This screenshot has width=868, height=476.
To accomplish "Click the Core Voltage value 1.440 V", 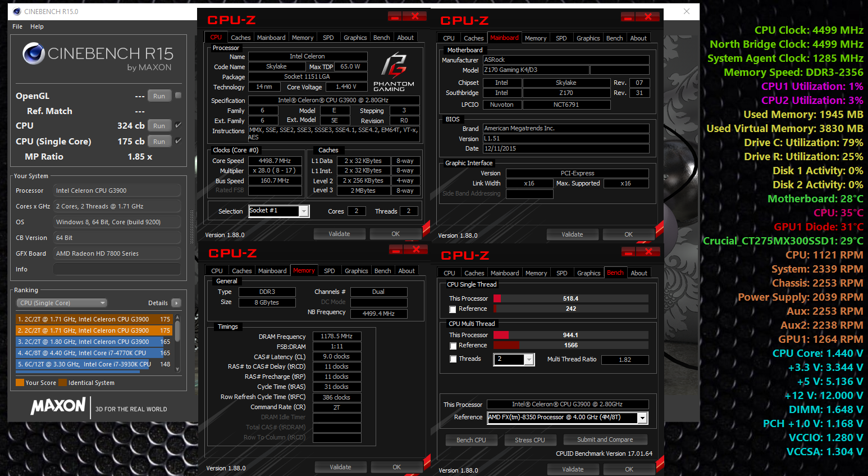I will coord(346,87).
